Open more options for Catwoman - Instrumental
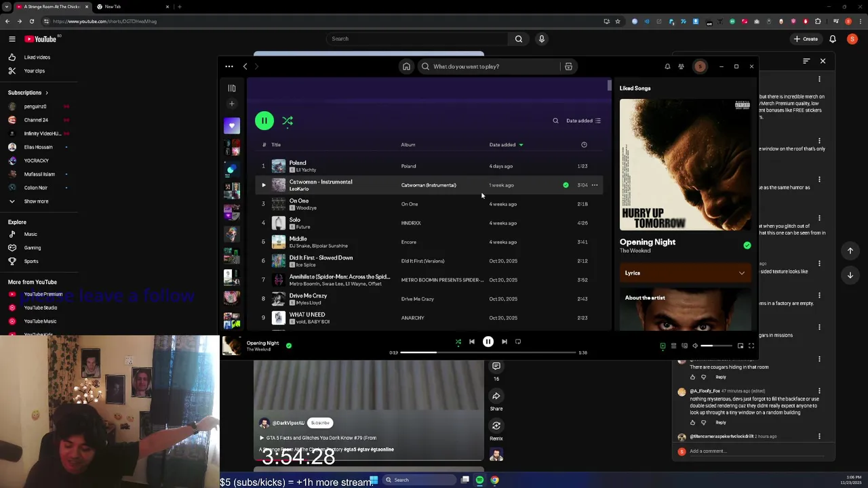Image resolution: width=868 pixels, height=488 pixels. 595,185
